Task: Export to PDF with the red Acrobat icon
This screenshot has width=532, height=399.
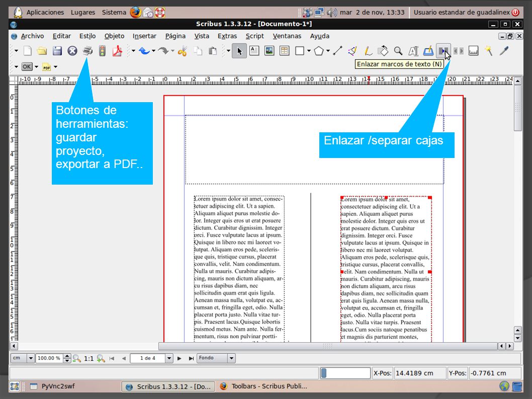Action: click(117, 51)
